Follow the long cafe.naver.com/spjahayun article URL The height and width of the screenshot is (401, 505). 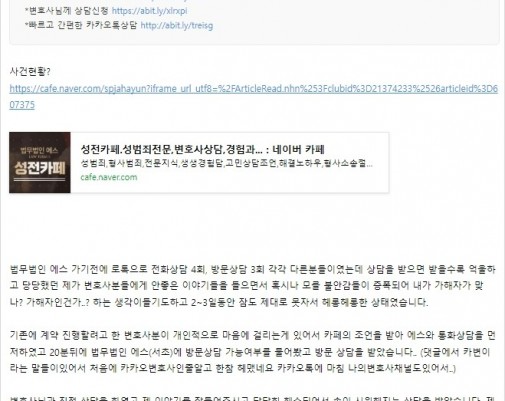(x=253, y=89)
